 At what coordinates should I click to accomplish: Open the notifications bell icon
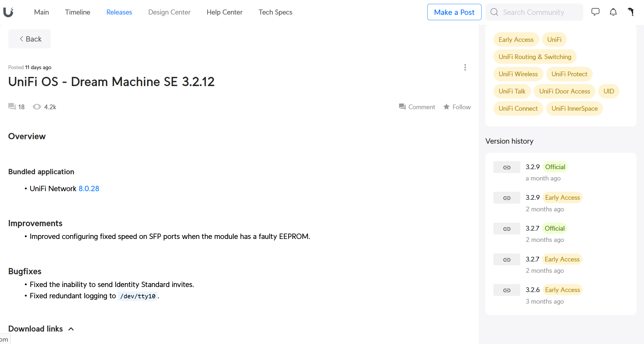click(613, 12)
